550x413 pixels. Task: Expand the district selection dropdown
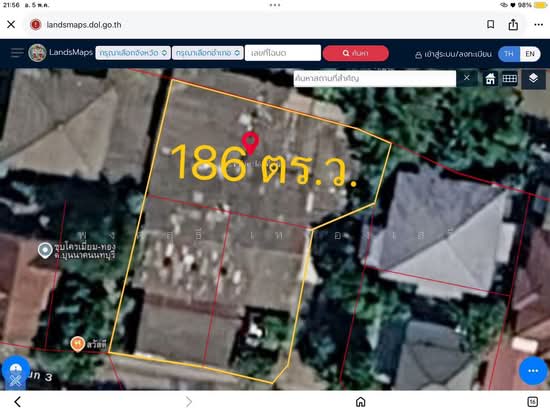click(x=208, y=53)
